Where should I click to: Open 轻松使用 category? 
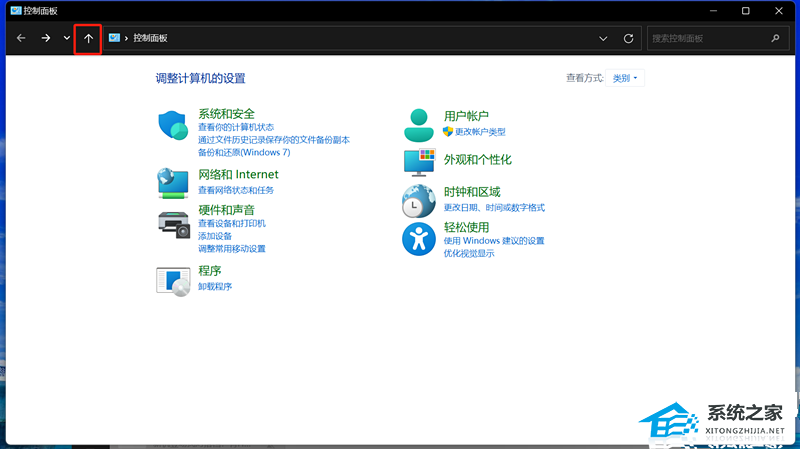tap(466, 227)
